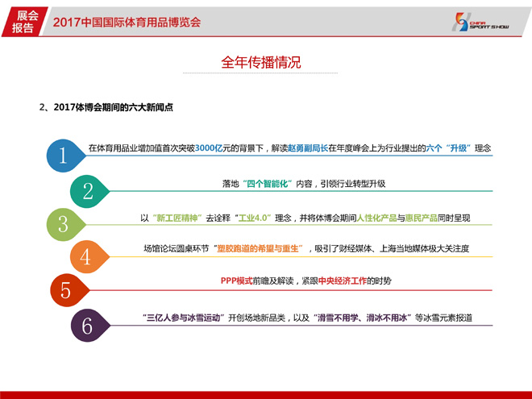The width and height of the screenshot is (532, 399).
Task: Click the phrase 引领行业转型升级
Action: pos(353,184)
